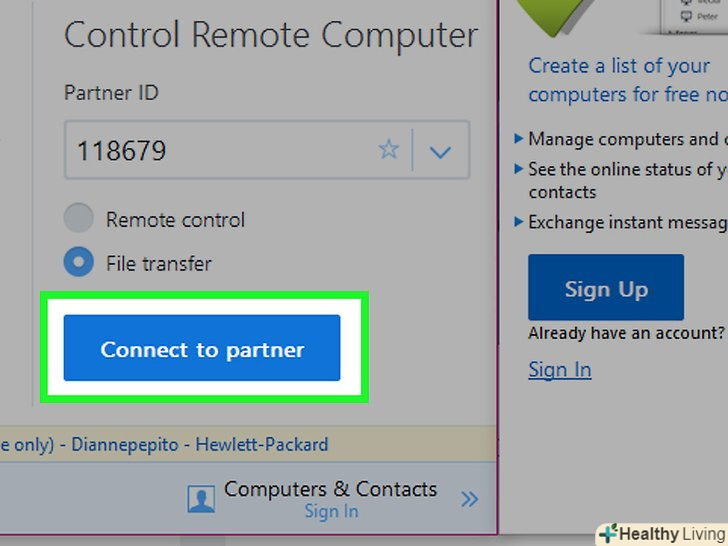Click the Healthy Living logo cross icon
Screen dimensions: 728x546
[607, 533]
